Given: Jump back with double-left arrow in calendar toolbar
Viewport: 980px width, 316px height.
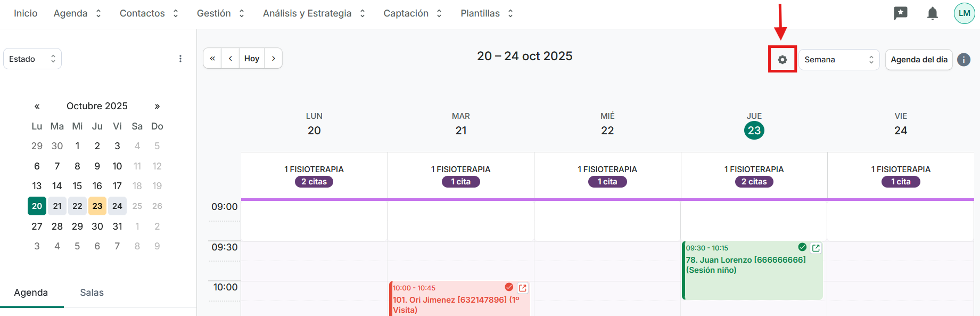Looking at the screenshot, I should point(212,59).
